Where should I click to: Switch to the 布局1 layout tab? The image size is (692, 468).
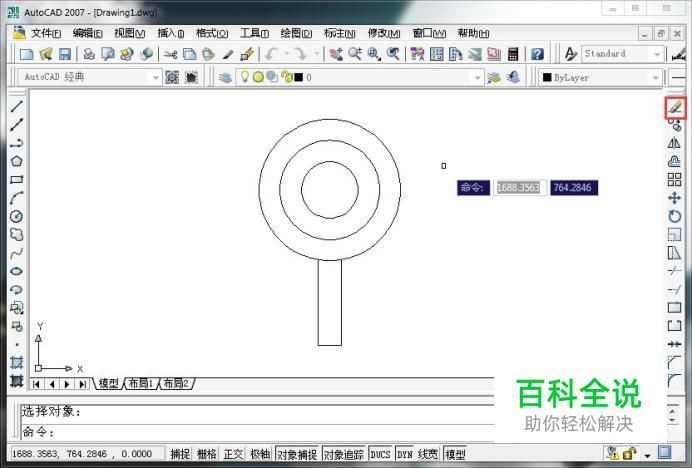tap(141, 383)
